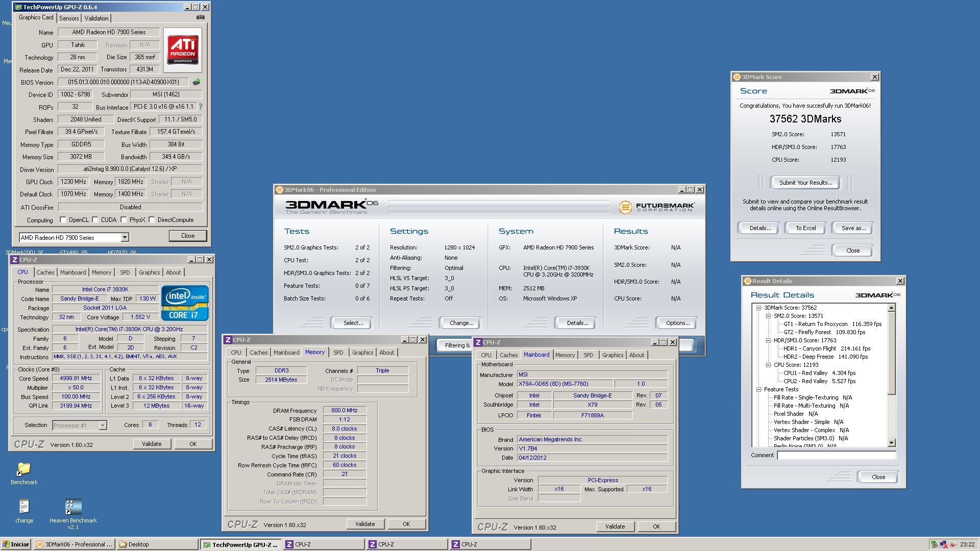Click the Result Details window title icon
Image resolution: width=980 pixels, height=551 pixels.
click(x=748, y=281)
